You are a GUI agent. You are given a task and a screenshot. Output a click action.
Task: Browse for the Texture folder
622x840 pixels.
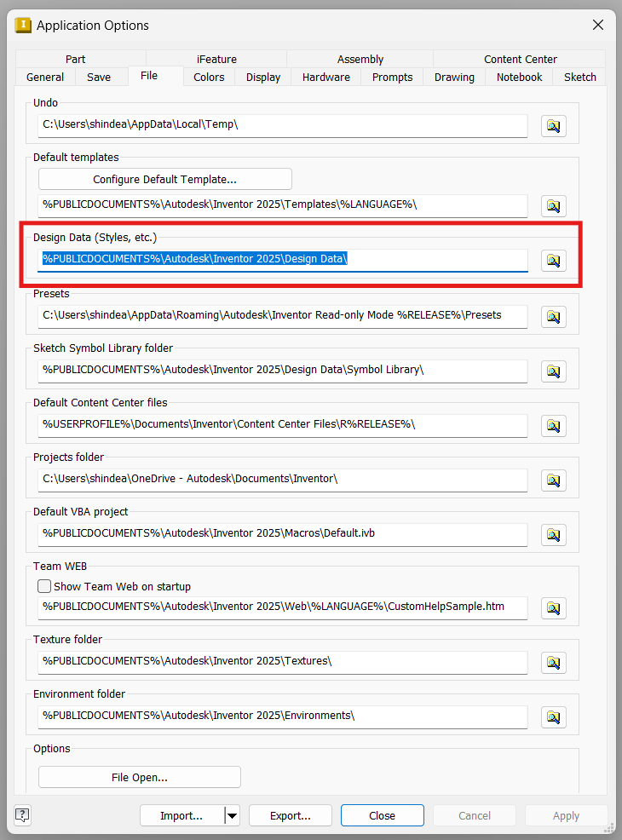point(553,662)
